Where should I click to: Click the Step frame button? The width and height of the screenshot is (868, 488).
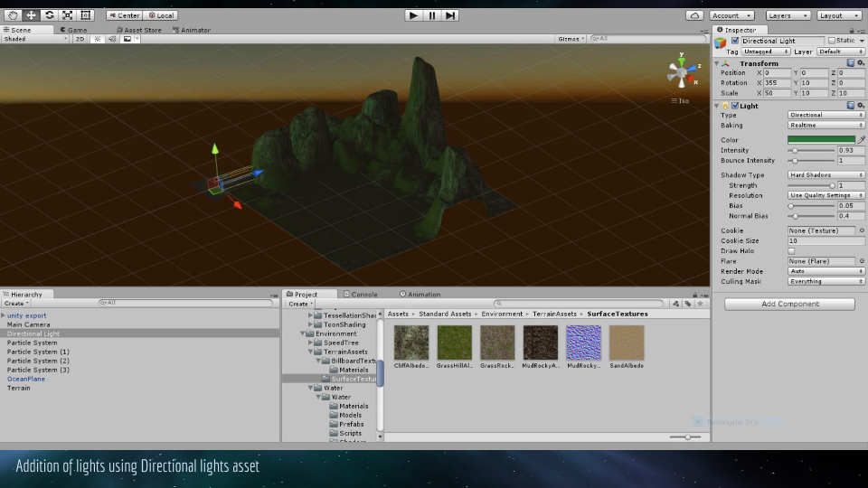point(450,15)
